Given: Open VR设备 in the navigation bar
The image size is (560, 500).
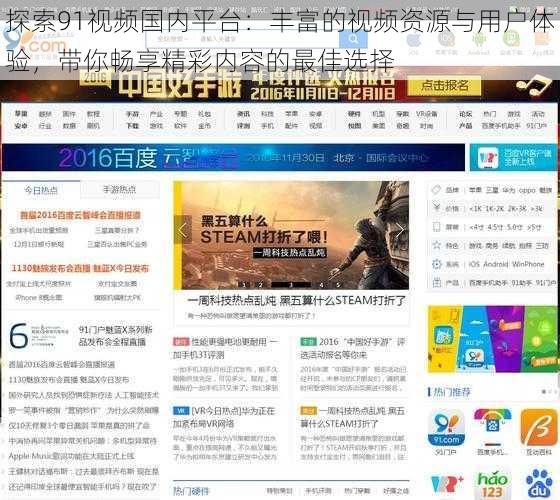Looking at the screenshot, I should pos(427,114).
